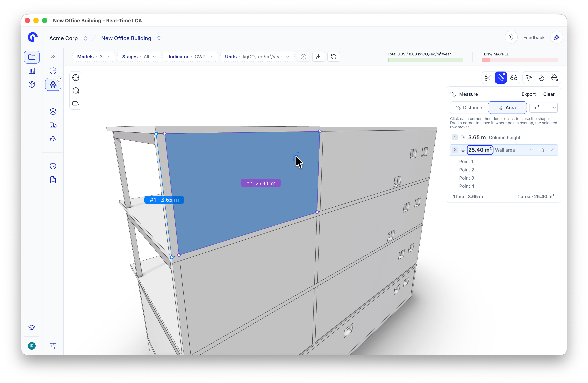Select the pointer selection tool

529,78
